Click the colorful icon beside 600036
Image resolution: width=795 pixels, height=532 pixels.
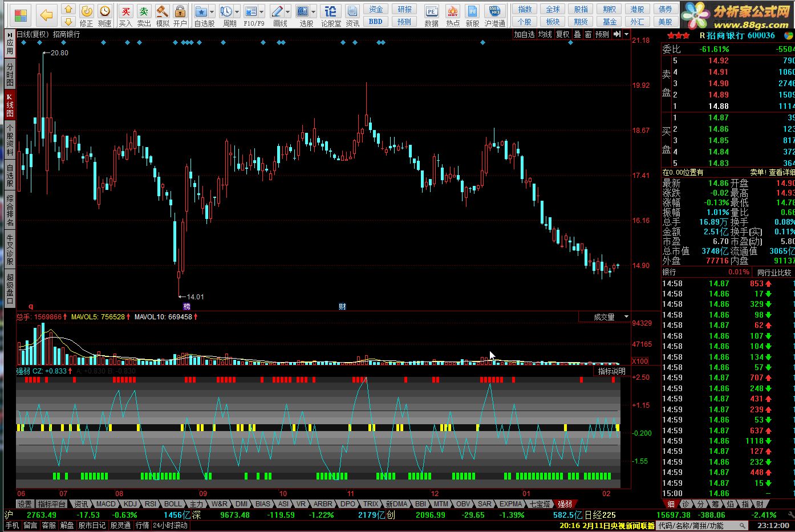[x=788, y=35]
